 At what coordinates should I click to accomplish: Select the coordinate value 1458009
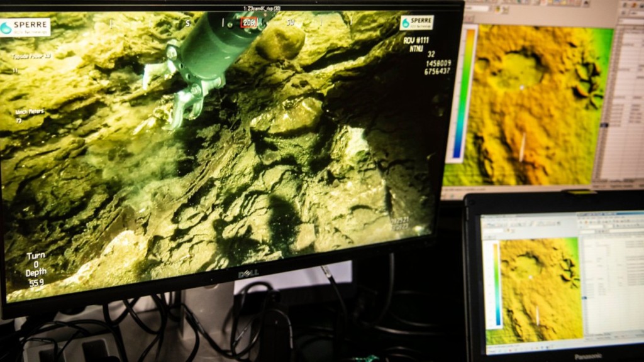tap(438, 63)
